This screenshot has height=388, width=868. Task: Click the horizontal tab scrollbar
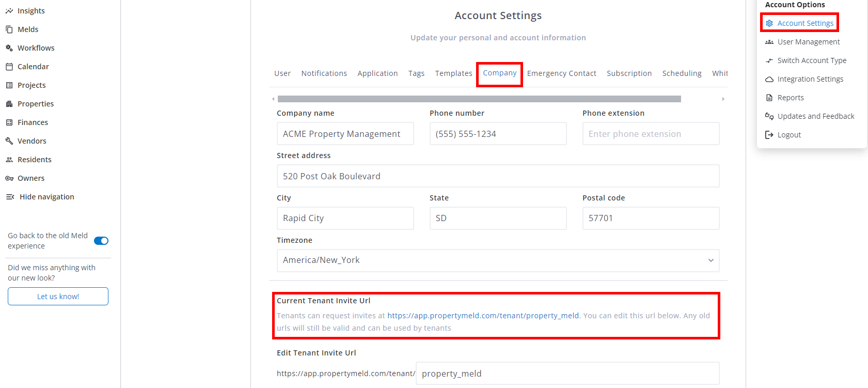point(479,99)
